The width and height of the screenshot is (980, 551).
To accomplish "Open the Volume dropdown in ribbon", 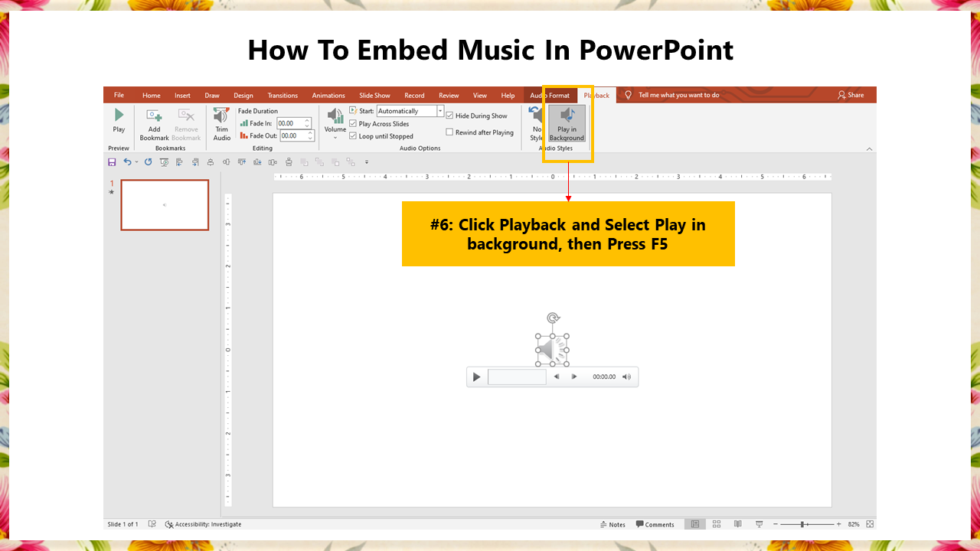I will (335, 122).
